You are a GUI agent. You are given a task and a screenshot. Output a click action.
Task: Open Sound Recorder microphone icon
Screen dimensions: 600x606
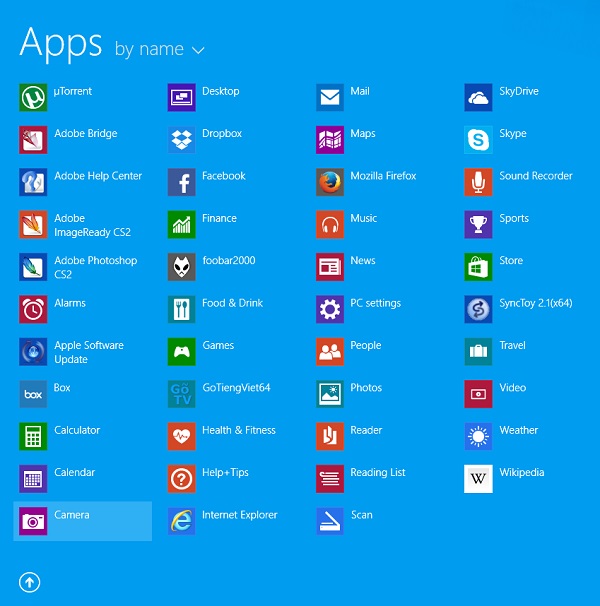point(478,182)
